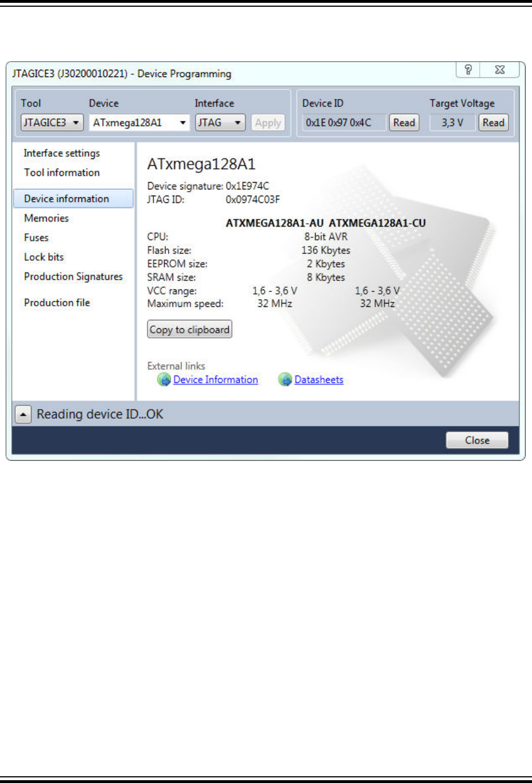The image size is (532, 783).
Task: Expand the status log arrow button
Action: [x=23, y=415]
